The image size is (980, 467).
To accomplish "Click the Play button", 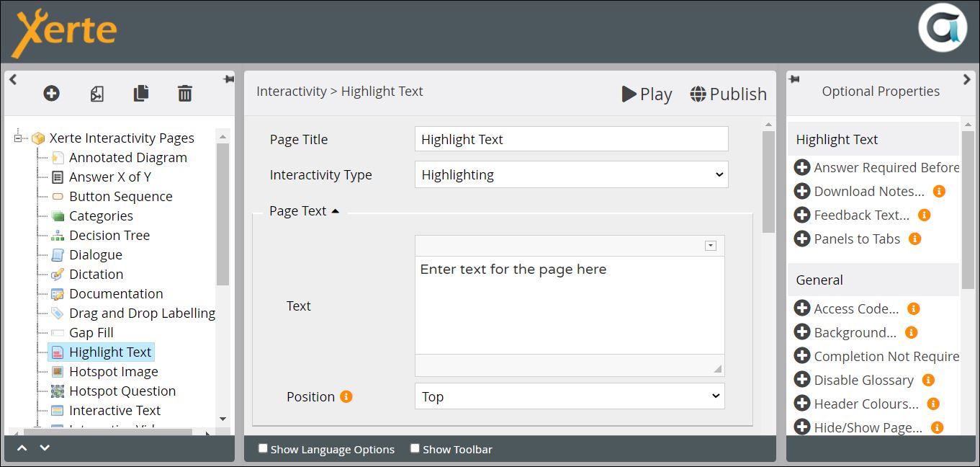I will coord(647,94).
